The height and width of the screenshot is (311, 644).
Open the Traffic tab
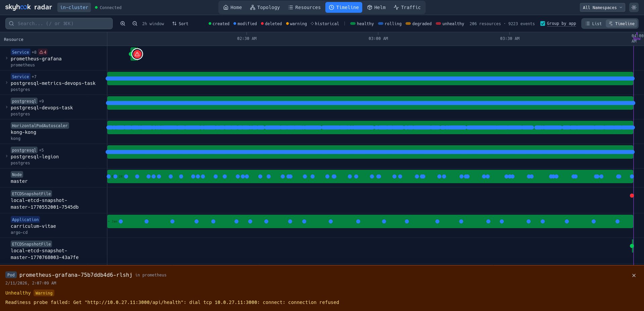(407, 7)
